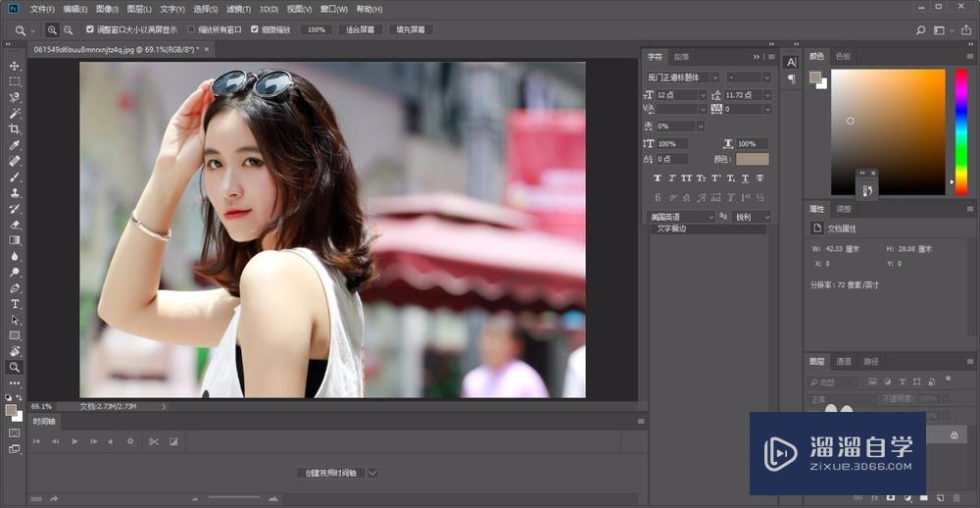Select the Crop tool
Image resolution: width=980 pixels, height=508 pixels.
coord(15,129)
